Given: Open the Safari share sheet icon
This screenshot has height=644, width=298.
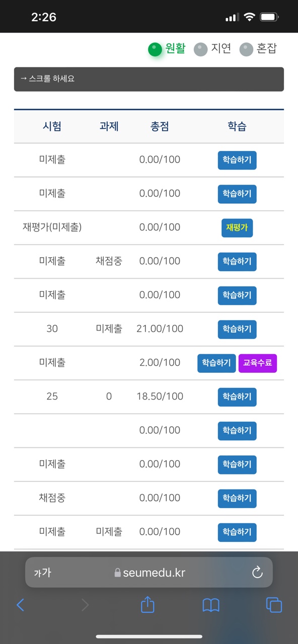Looking at the screenshot, I should 147,605.
